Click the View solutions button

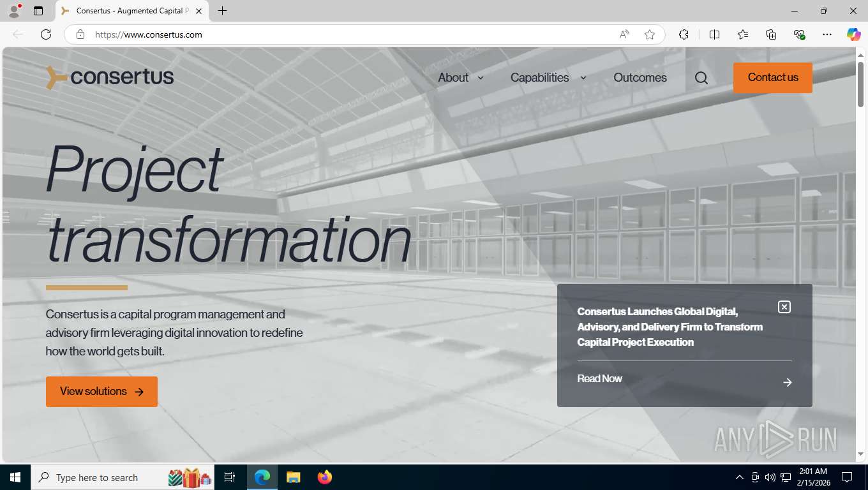pyautogui.click(x=101, y=391)
